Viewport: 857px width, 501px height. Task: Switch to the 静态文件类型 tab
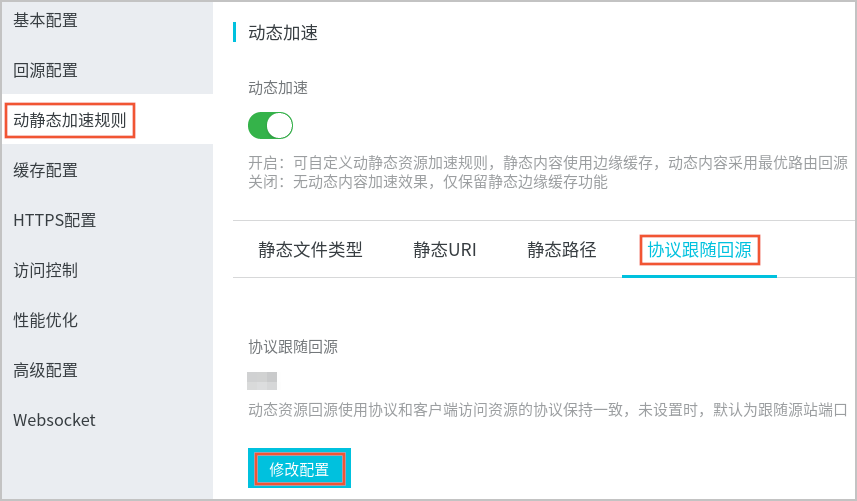pos(310,250)
